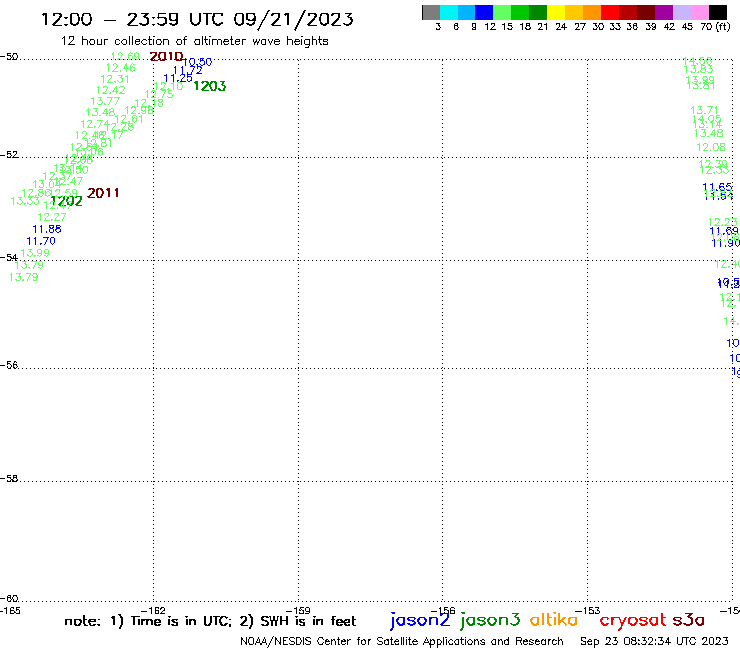This screenshot has height=650, width=740.
Task: Click the '70 (ft)' legend scale label
Action: [715, 27]
